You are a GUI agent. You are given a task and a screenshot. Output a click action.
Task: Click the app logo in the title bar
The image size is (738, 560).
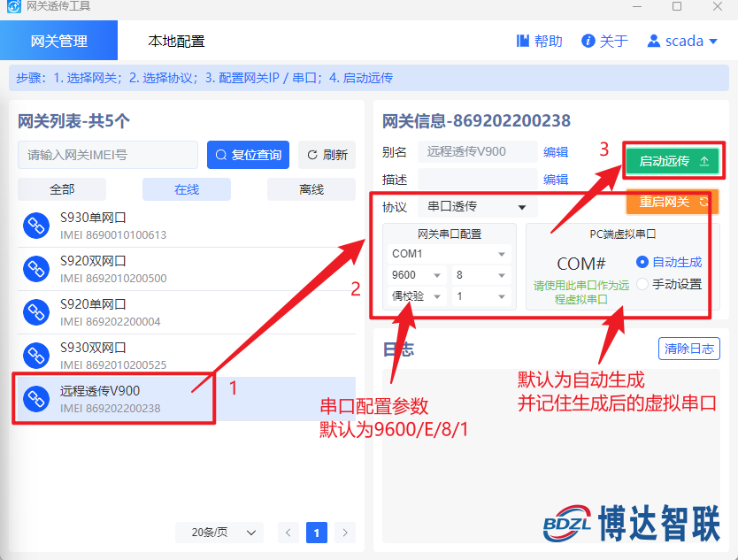click(x=14, y=6)
